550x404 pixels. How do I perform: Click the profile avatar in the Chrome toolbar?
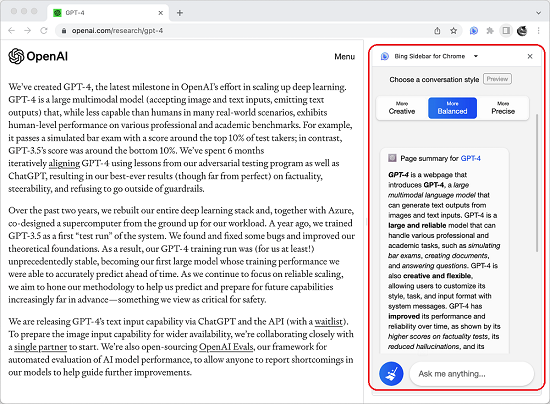[522, 31]
